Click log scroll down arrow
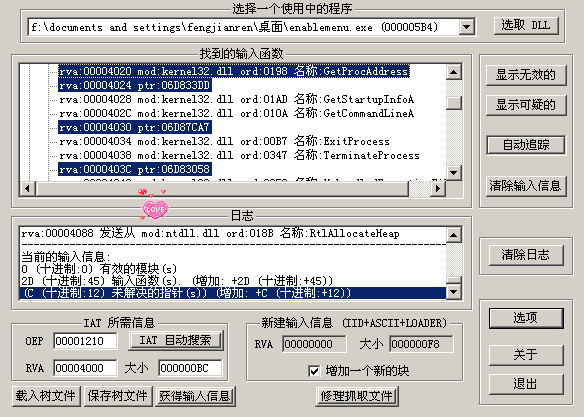The image size is (584, 417). [x=454, y=292]
